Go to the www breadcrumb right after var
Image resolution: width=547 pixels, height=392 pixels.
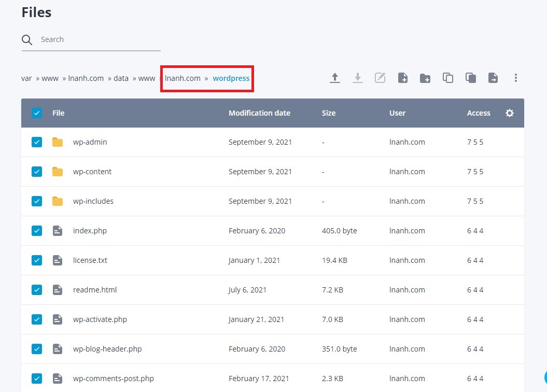tap(50, 78)
